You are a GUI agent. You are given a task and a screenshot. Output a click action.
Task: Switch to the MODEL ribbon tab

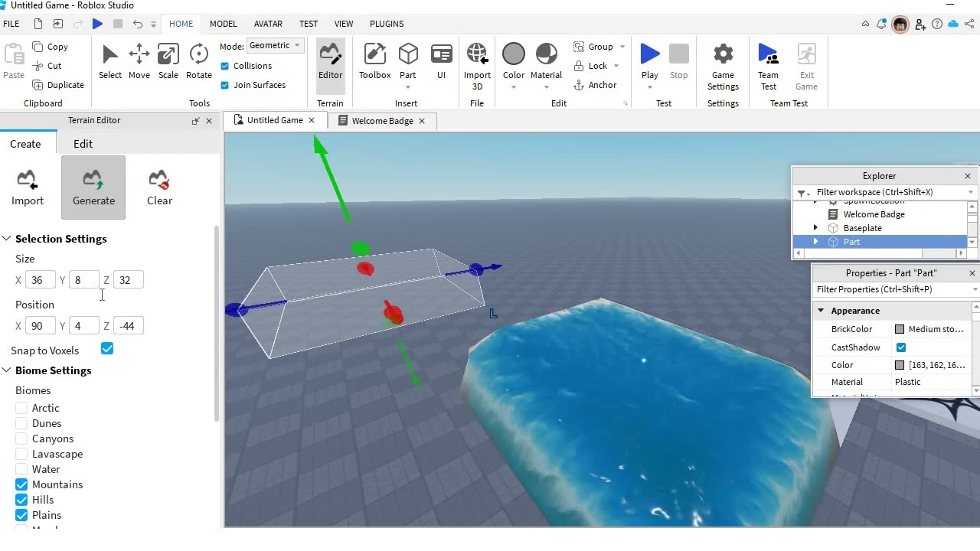pos(224,24)
